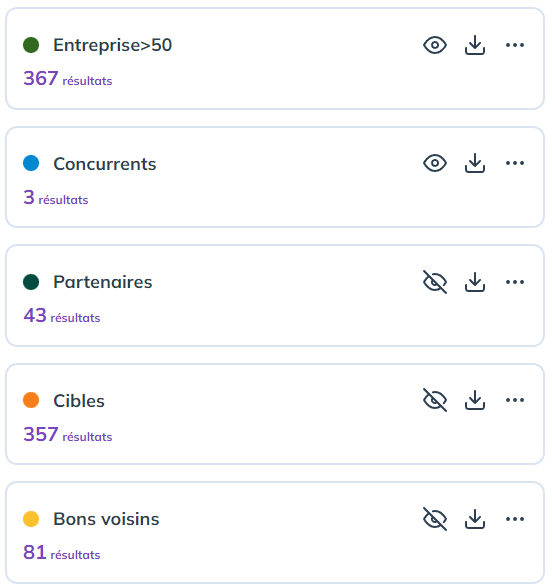Hide the Entreprise>50 layer with eye icon
Image resolution: width=552 pixels, height=588 pixels.
[x=435, y=45]
